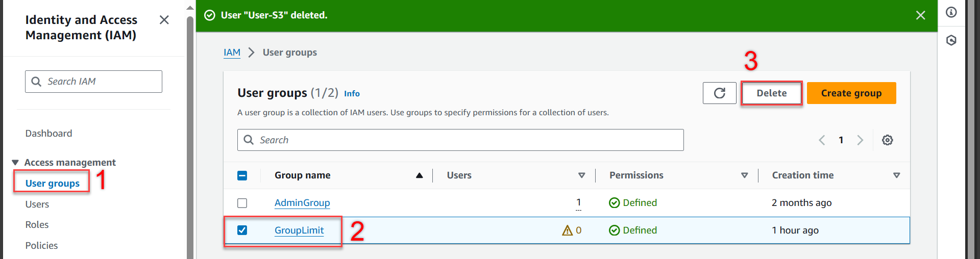Go to Users in the sidebar
Screen dimensions: 980x259
[37, 204]
